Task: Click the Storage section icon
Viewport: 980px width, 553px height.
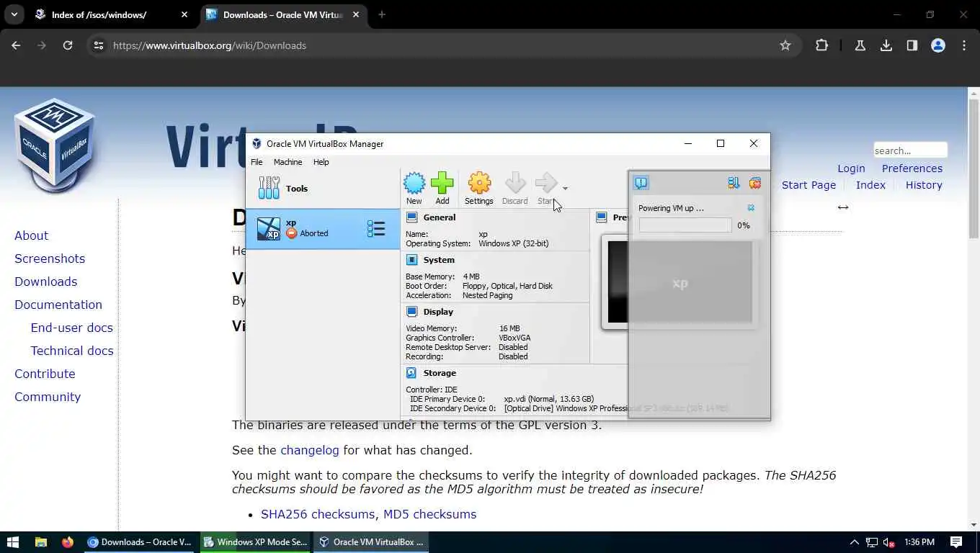Action: pos(411,373)
